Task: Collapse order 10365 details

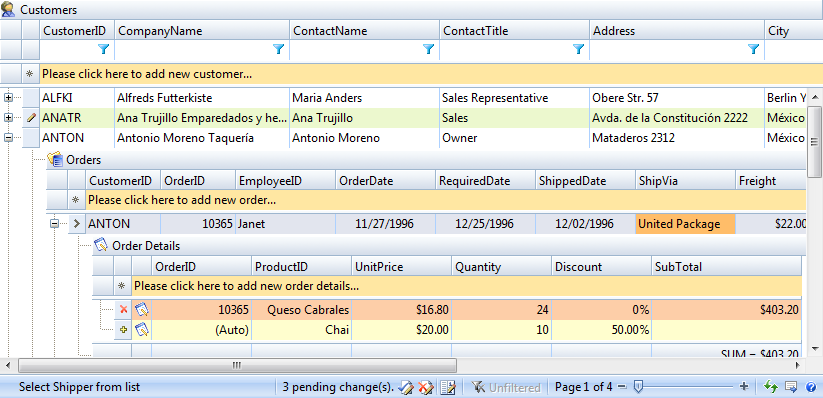Action: pyautogui.click(x=54, y=224)
